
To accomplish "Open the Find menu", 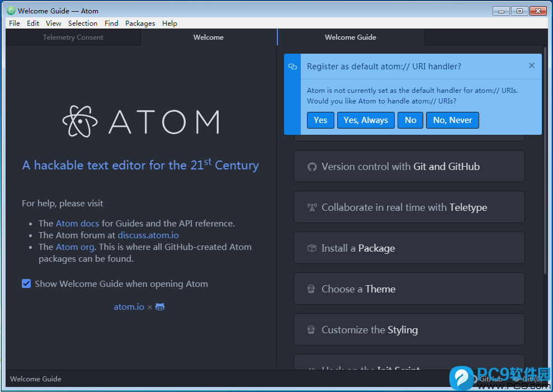I will pyautogui.click(x=111, y=23).
